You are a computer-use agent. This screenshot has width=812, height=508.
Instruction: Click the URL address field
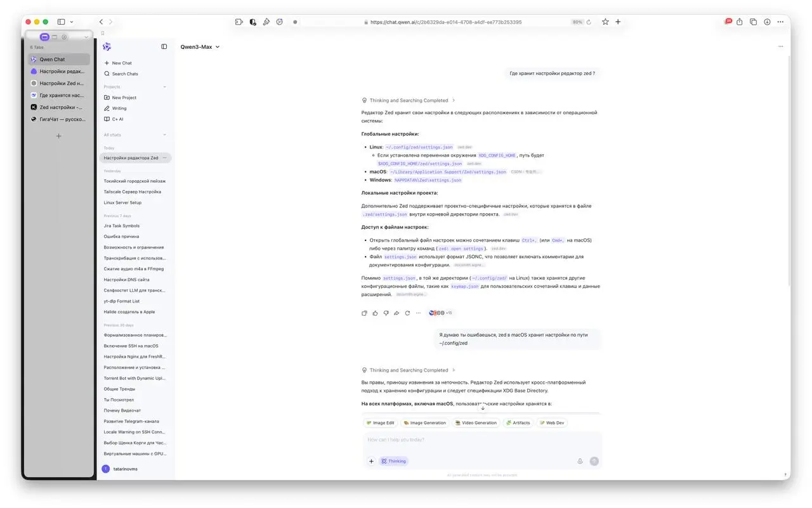click(446, 22)
